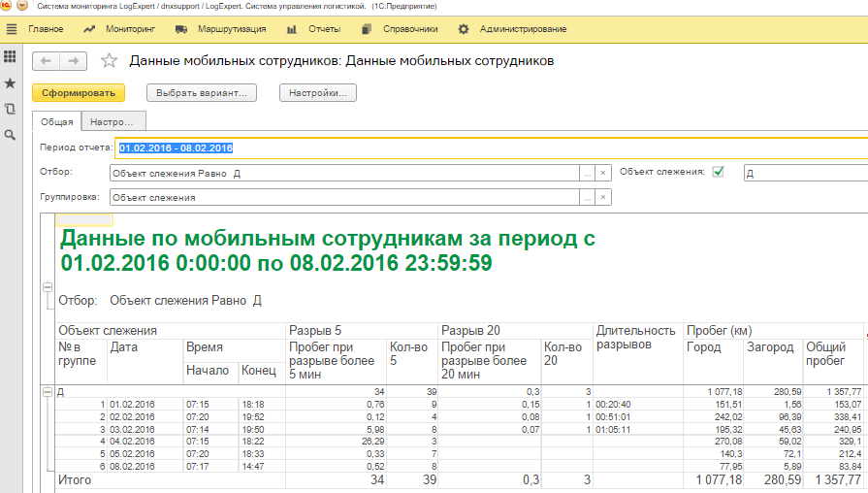Select the Дата column header

point(145,361)
